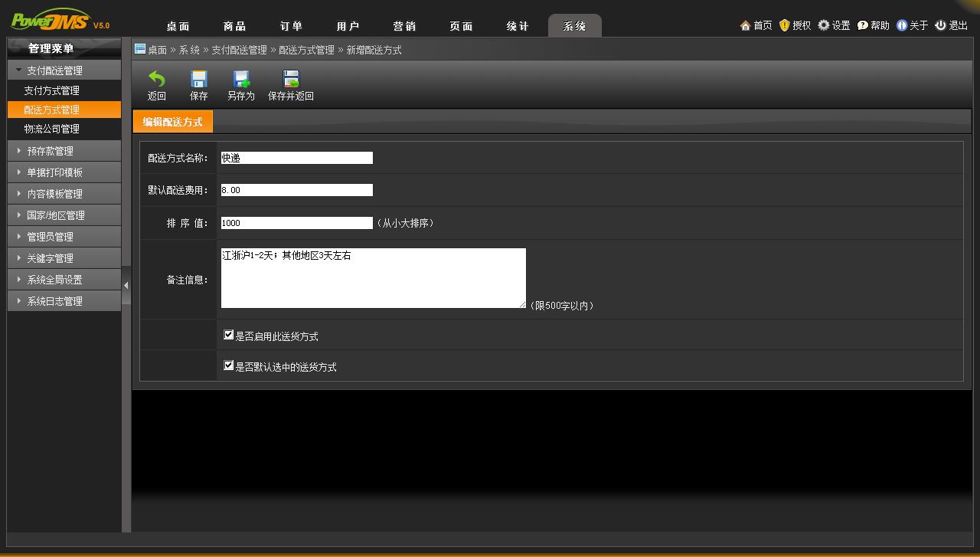Expand the 国家/地区管理 section
Viewport: 980px width, 557px height.
64,215
